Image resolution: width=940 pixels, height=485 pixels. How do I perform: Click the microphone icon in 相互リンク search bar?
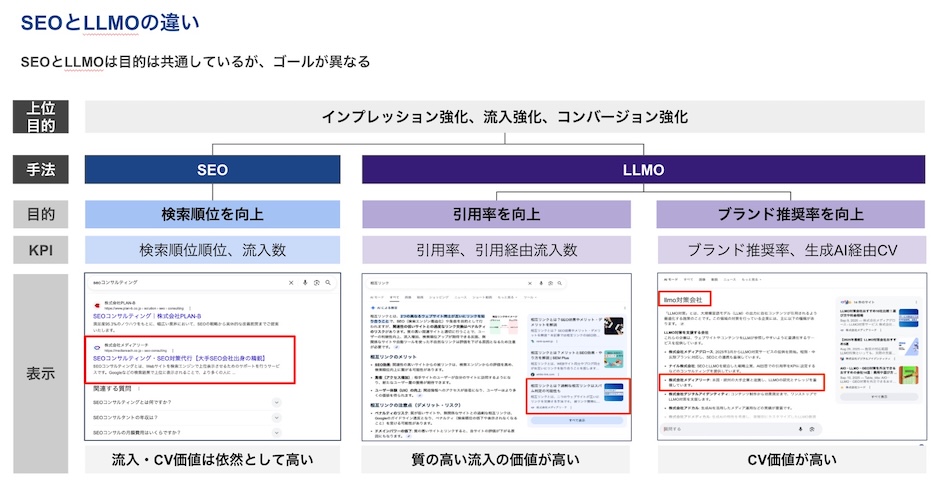[541, 283]
